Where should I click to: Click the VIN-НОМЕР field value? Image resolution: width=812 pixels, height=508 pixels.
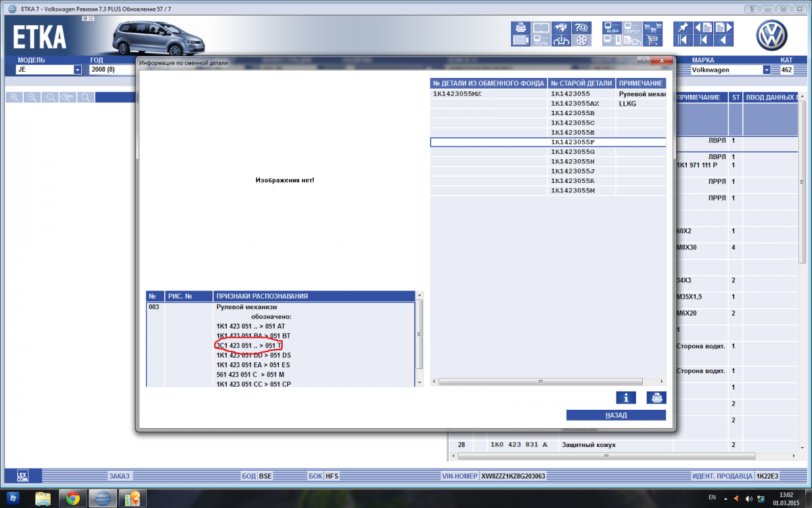click(x=514, y=476)
